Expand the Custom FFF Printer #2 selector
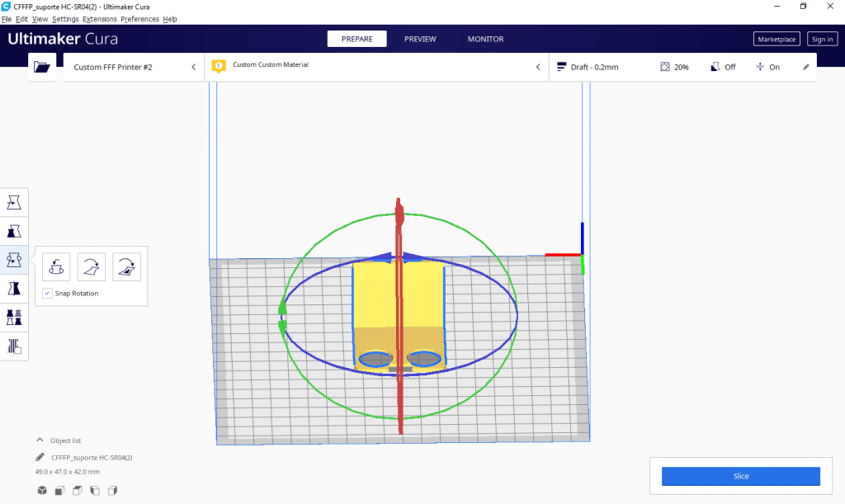Screen dimensions: 845x504 coord(134,67)
